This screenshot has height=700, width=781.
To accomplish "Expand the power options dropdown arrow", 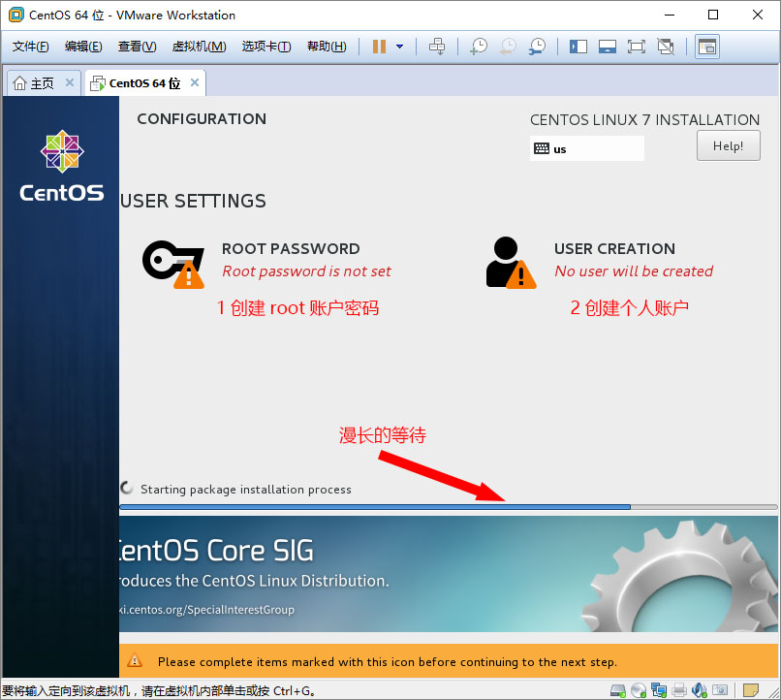I will tap(399, 47).
